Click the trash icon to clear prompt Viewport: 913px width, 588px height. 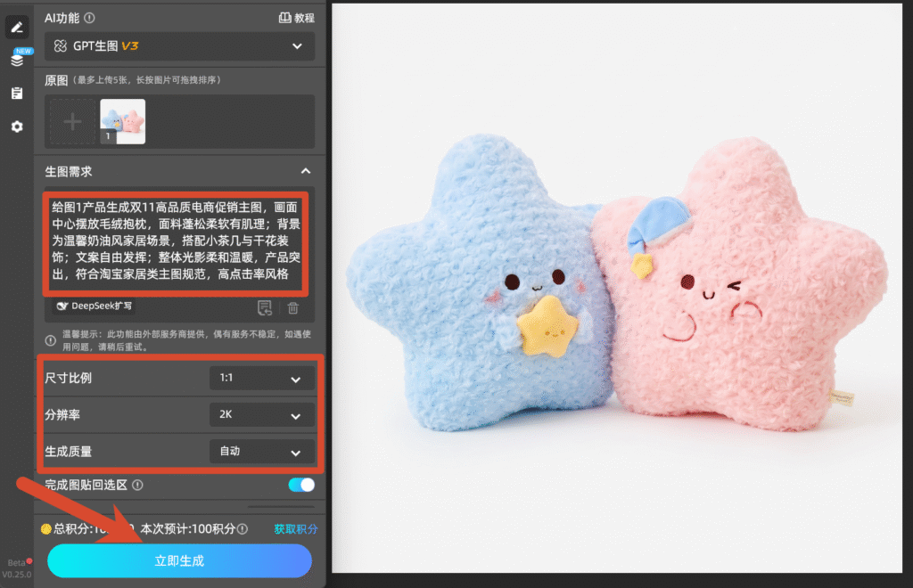tap(292, 307)
